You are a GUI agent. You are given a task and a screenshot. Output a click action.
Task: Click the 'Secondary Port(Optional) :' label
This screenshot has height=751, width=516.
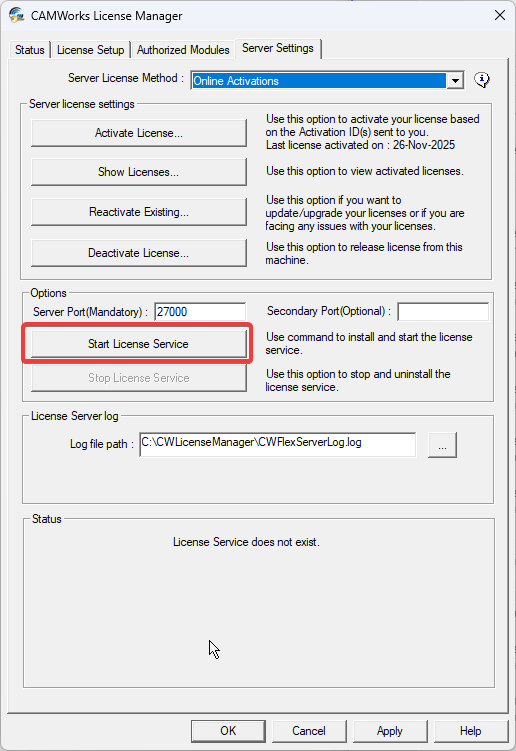pos(329,311)
